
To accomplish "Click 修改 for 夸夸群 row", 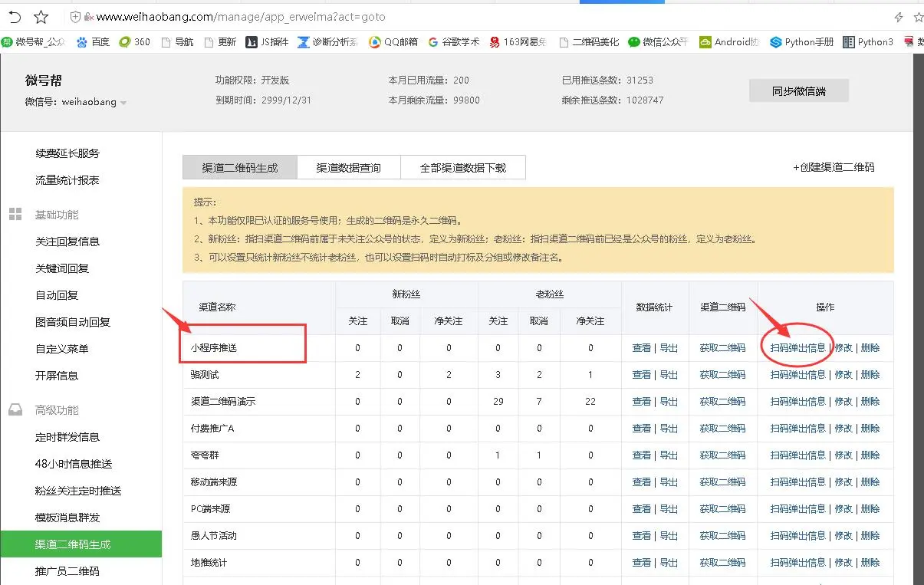I will pos(843,455).
